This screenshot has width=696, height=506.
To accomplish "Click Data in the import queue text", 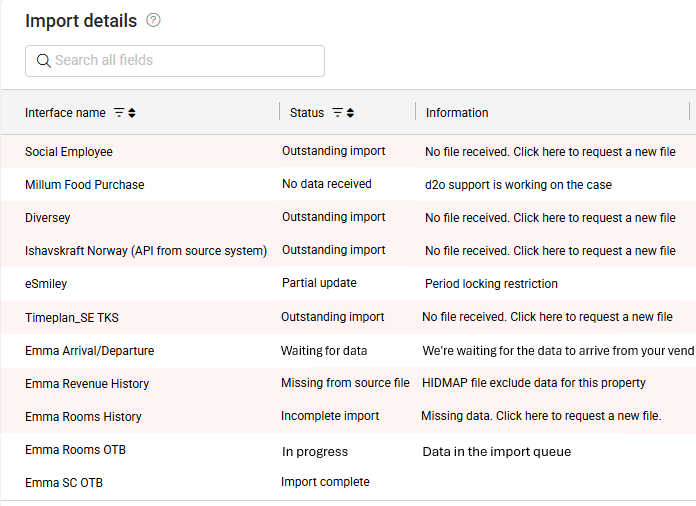I will tap(497, 452).
